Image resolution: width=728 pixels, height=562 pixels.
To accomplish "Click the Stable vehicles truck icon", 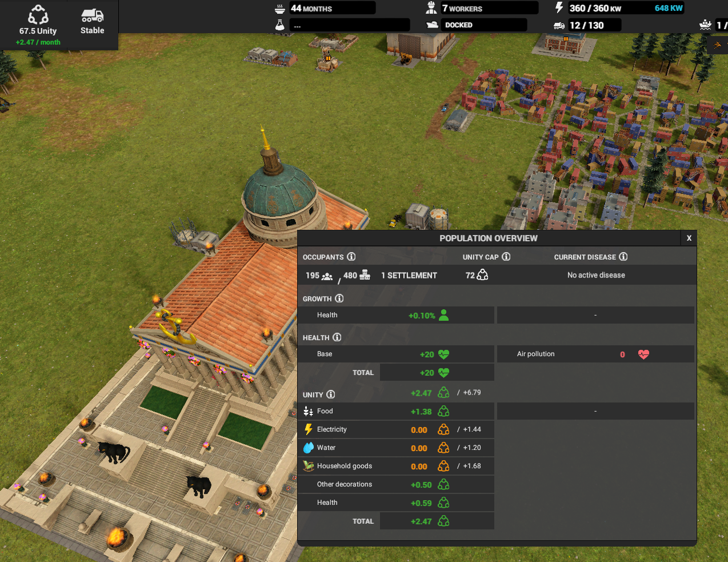I will click(92, 15).
